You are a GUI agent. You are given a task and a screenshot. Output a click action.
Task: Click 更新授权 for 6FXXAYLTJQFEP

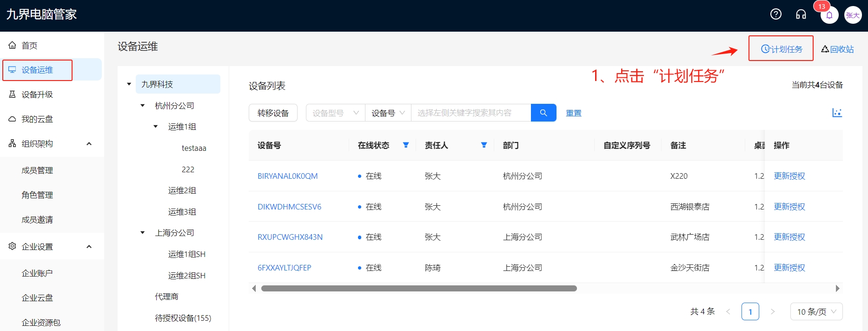(789, 268)
